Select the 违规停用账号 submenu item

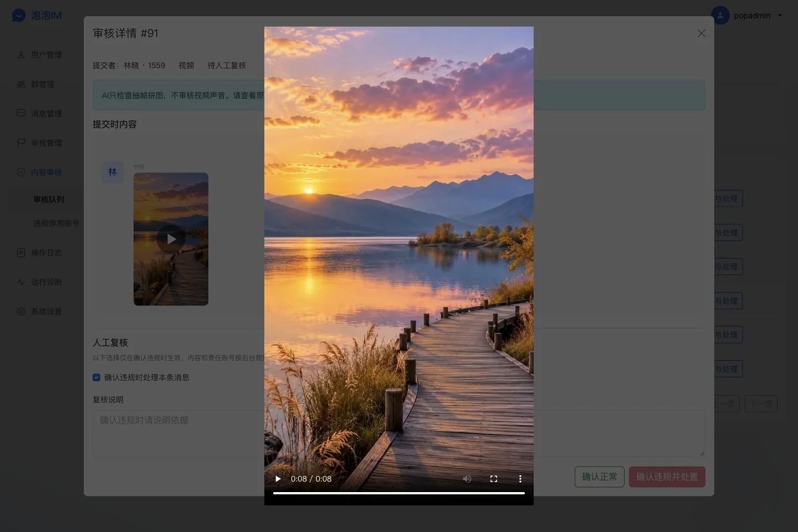click(56, 223)
